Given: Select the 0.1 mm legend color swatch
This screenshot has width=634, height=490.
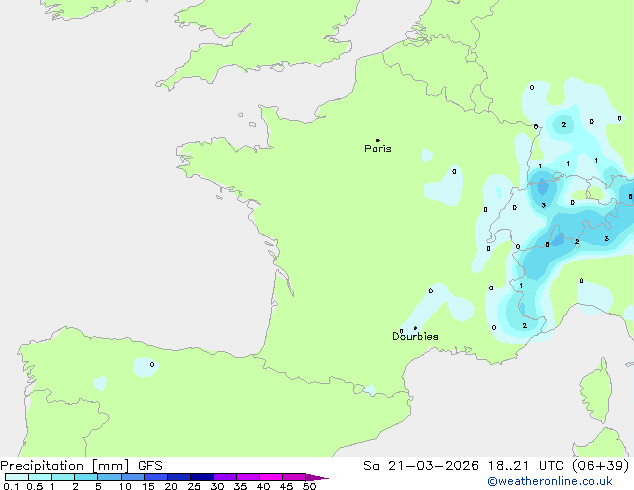Looking at the screenshot, I should click(x=15, y=477).
